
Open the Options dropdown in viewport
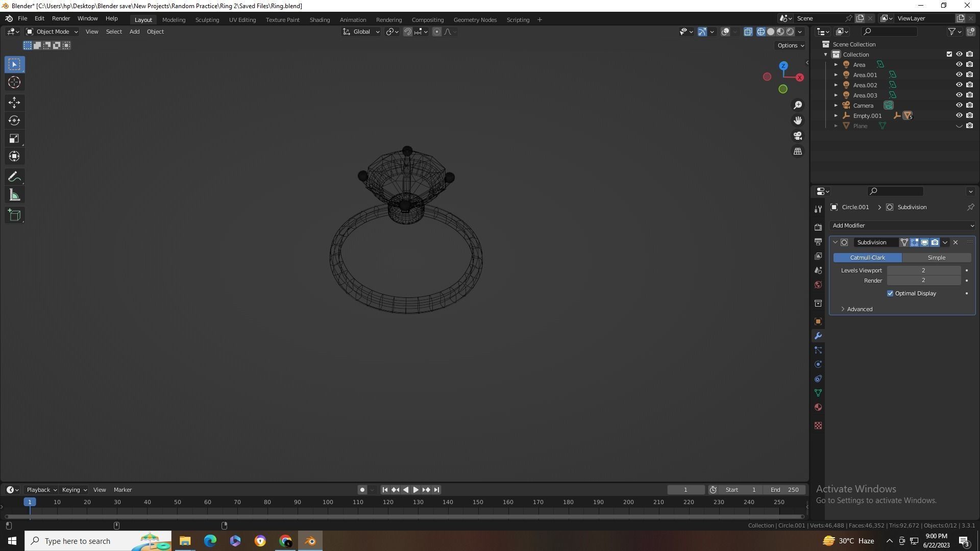click(790, 45)
